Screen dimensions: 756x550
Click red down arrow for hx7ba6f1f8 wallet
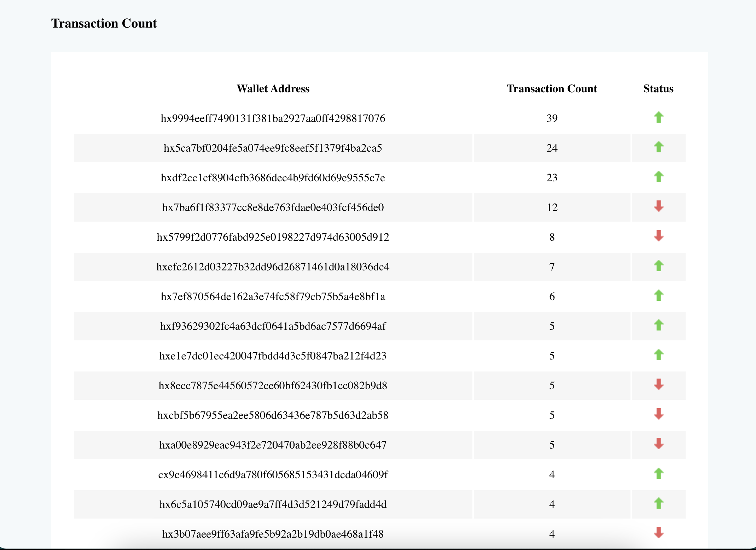tap(658, 206)
